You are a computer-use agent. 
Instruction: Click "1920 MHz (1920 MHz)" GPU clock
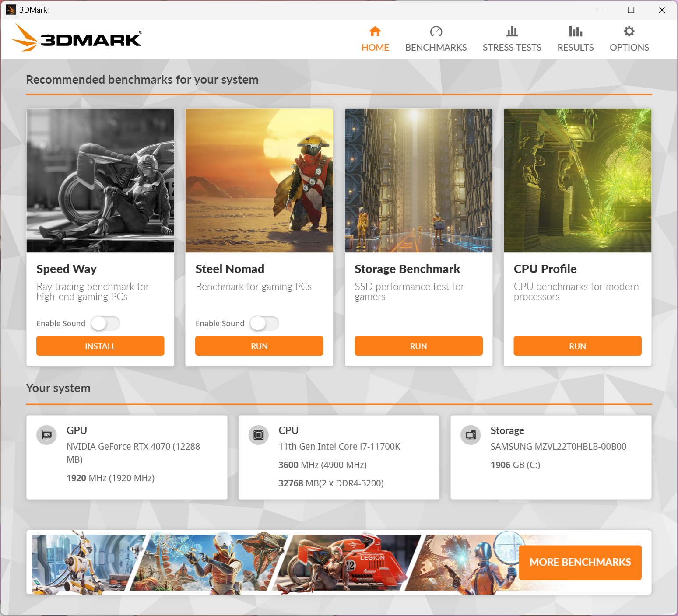click(110, 478)
